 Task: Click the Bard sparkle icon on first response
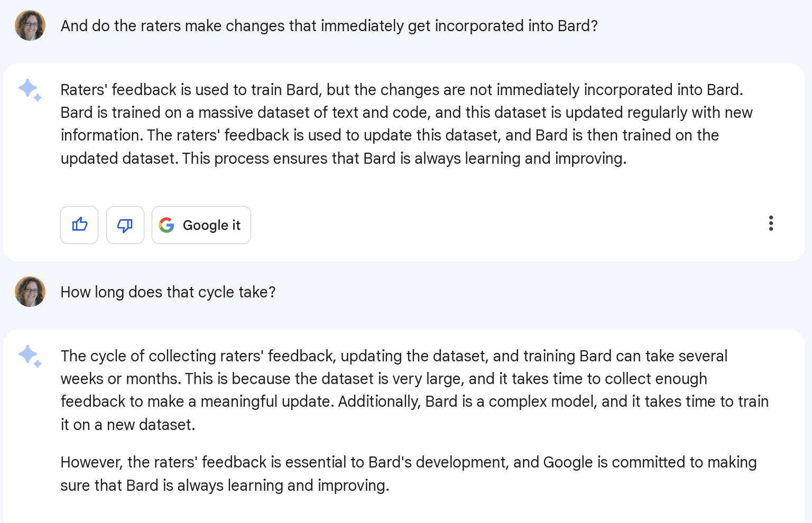coord(30,90)
